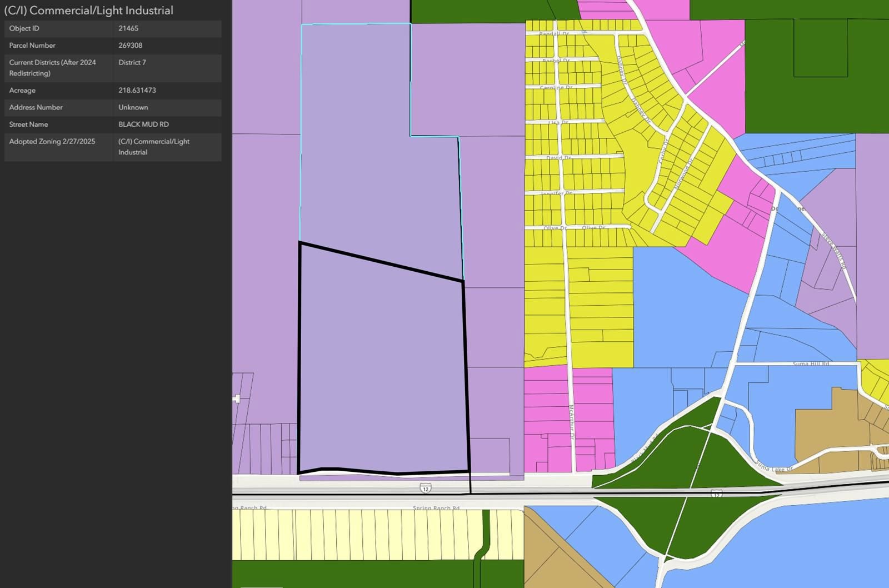Click the Suma Lake Dr road label
Viewport: 889px width, 588px height.
pyautogui.click(x=773, y=467)
